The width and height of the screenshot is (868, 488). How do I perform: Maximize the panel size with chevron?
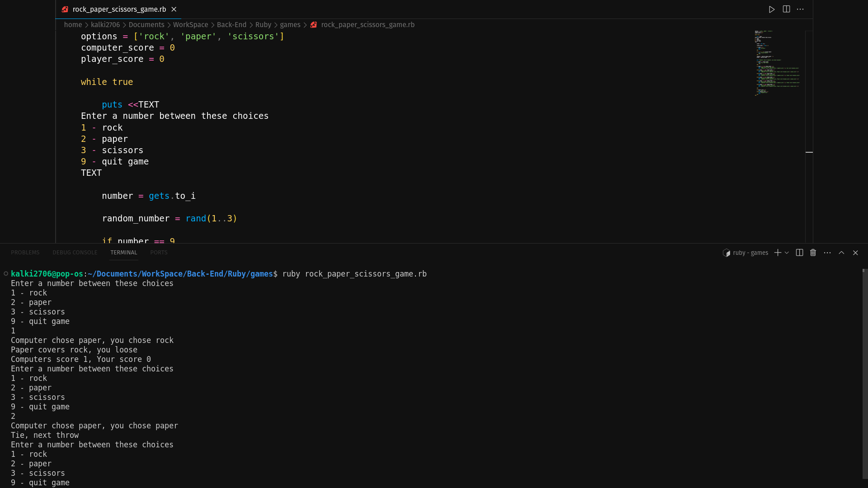[841, 253]
